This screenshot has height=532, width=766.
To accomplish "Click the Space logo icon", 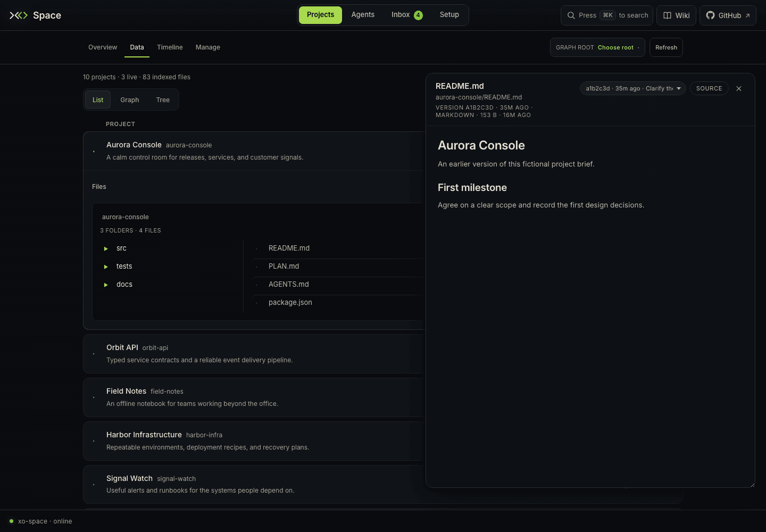I will (19, 15).
